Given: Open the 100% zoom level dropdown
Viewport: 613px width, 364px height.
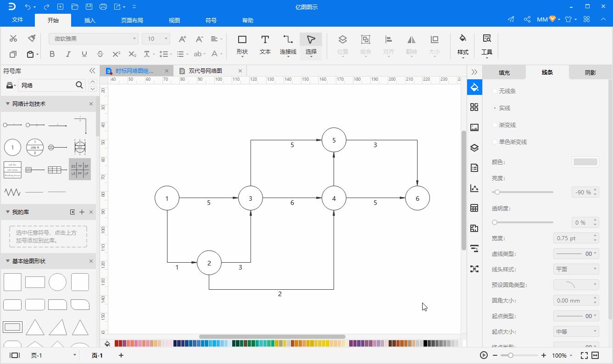Looking at the screenshot, I should (562, 355).
